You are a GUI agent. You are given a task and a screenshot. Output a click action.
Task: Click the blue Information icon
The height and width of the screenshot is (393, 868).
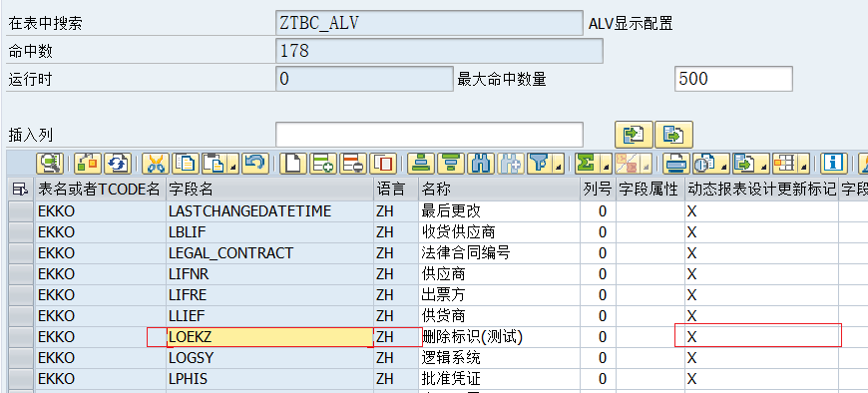pos(834,164)
